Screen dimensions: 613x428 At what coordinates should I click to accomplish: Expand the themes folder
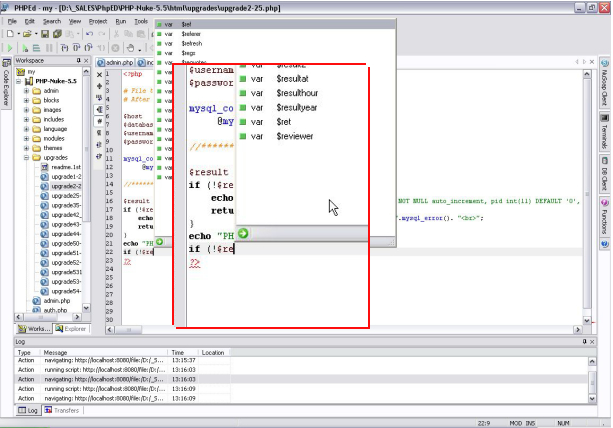(27, 148)
